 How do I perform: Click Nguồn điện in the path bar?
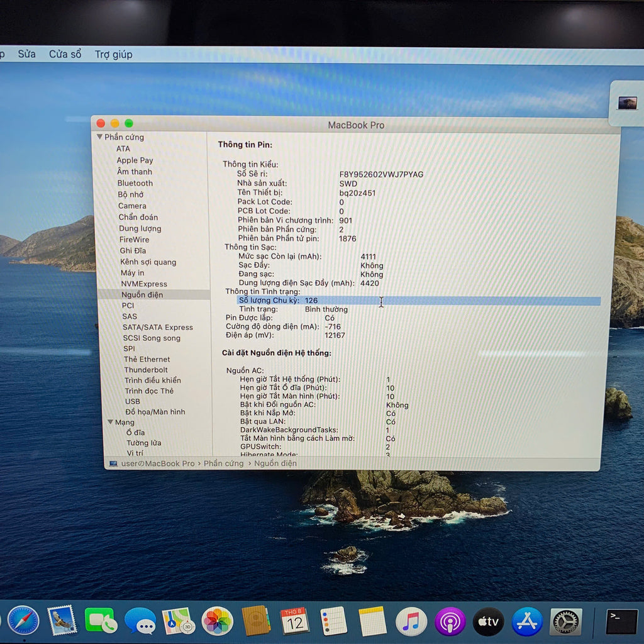point(275,464)
